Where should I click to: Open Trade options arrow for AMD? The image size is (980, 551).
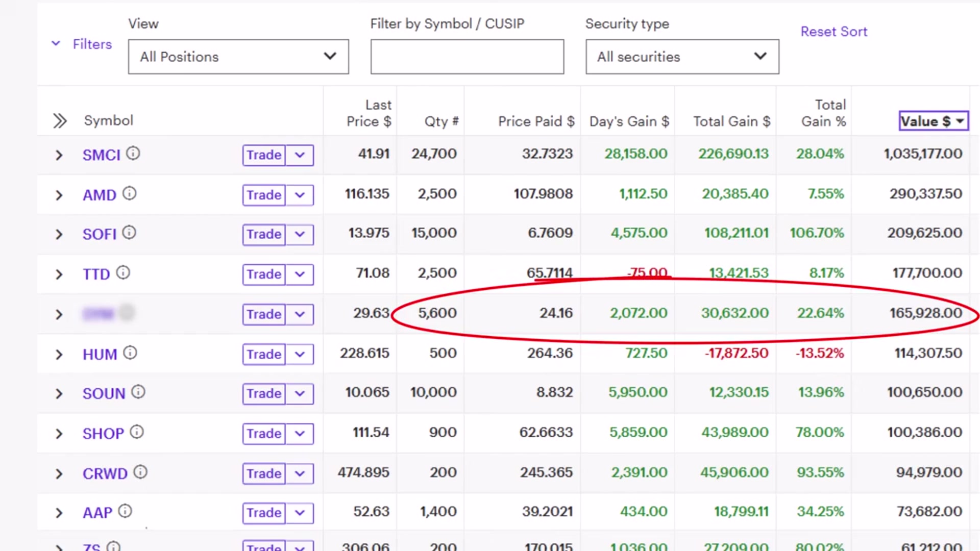point(300,195)
